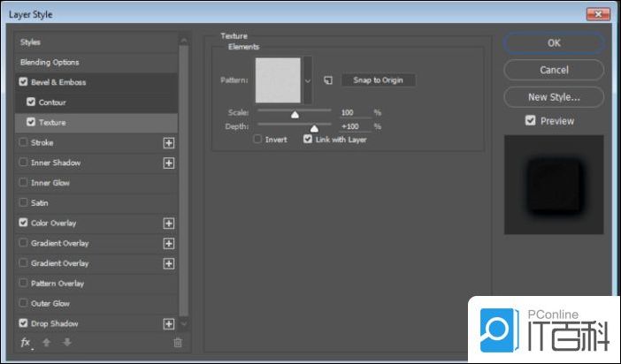
Task: Click the Cancel button
Action: click(x=554, y=70)
